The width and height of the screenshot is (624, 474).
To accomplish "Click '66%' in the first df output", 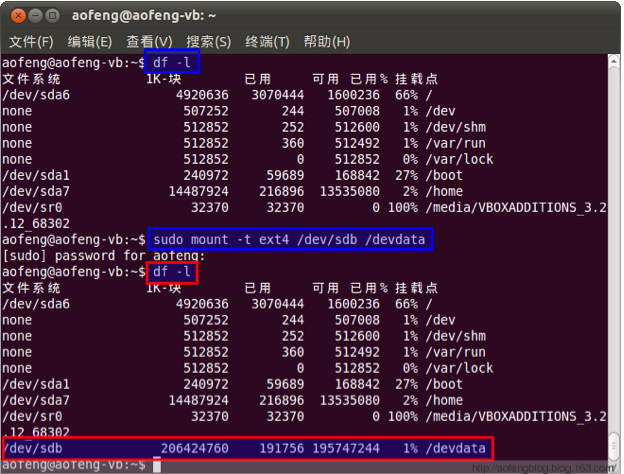I will (406, 95).
